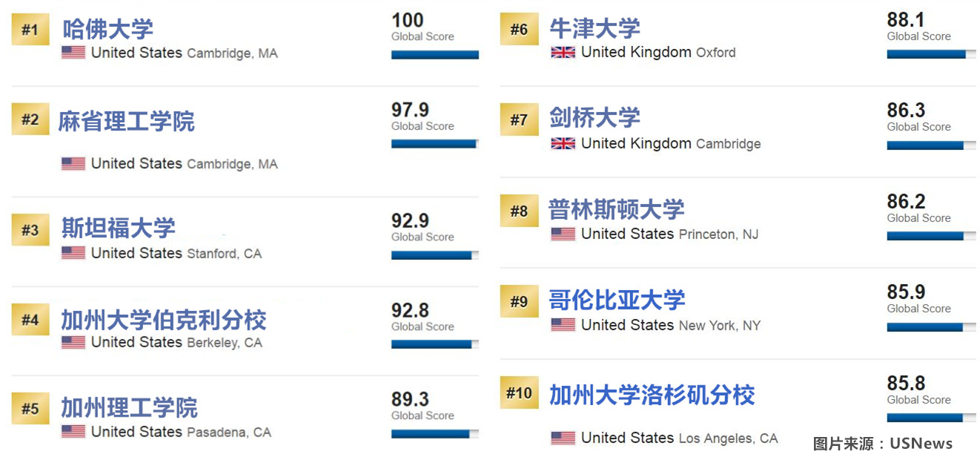Click the US flag under 哈佛大学

pos(73,53)
